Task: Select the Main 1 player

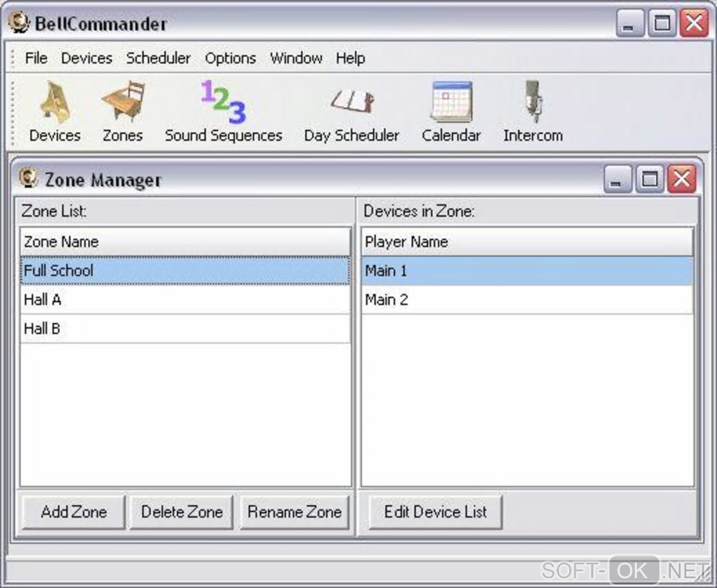Action: click(x=527, y=270)
